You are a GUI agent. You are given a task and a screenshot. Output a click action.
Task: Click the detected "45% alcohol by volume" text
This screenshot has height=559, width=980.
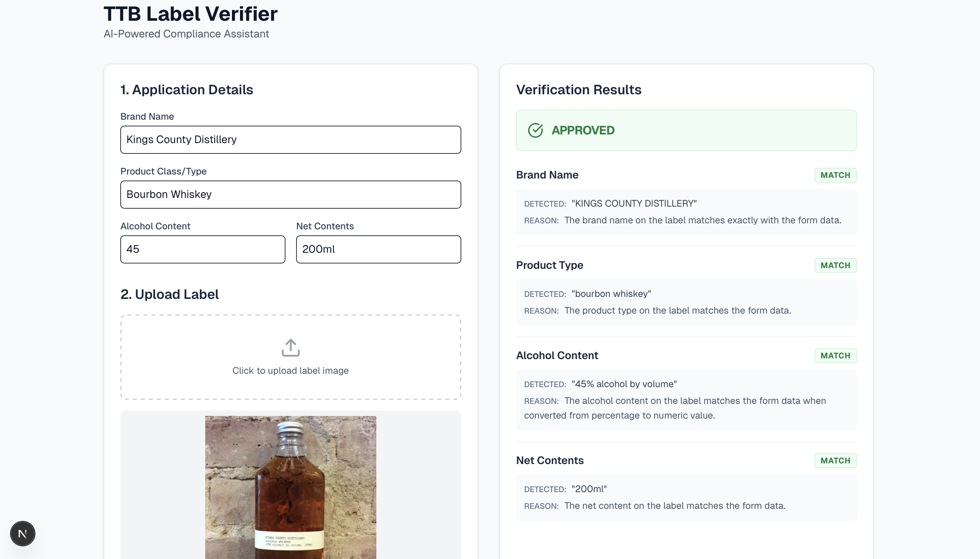624,384
